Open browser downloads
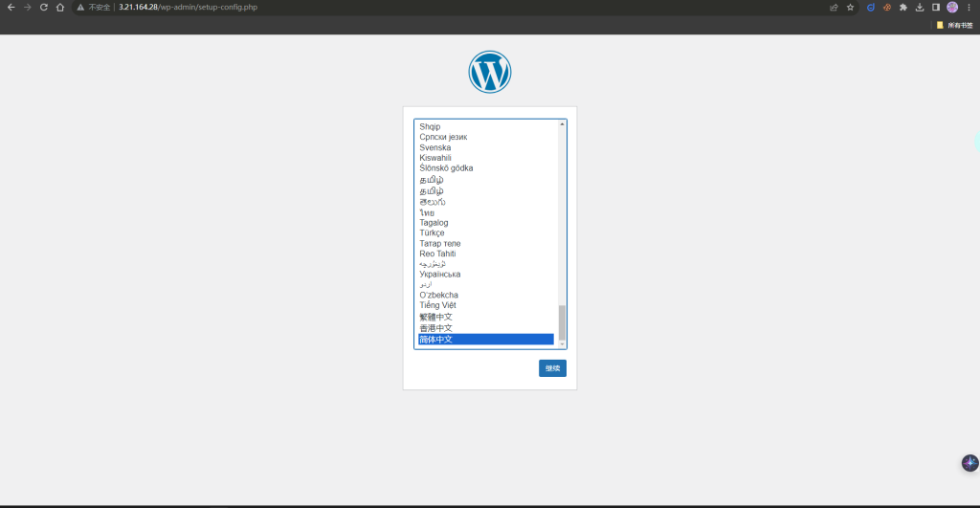980x508 pixels. click(x=920, y=8)
